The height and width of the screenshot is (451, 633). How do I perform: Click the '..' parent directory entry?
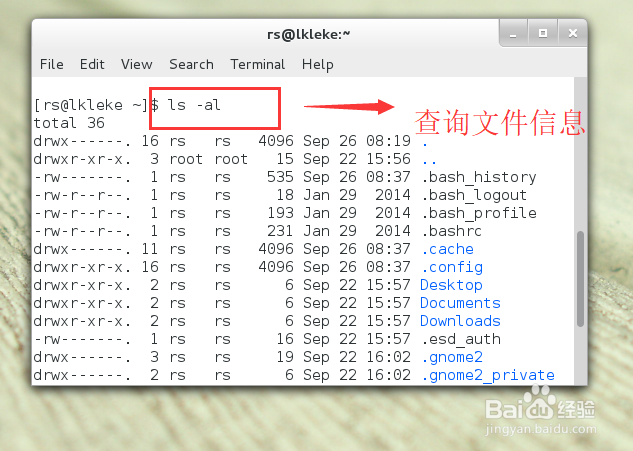(x=429, y=162)
